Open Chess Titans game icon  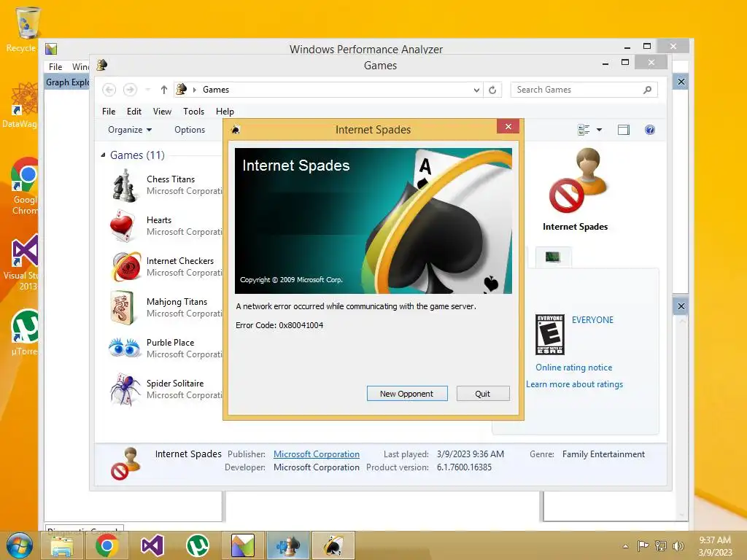coord(124,186)
